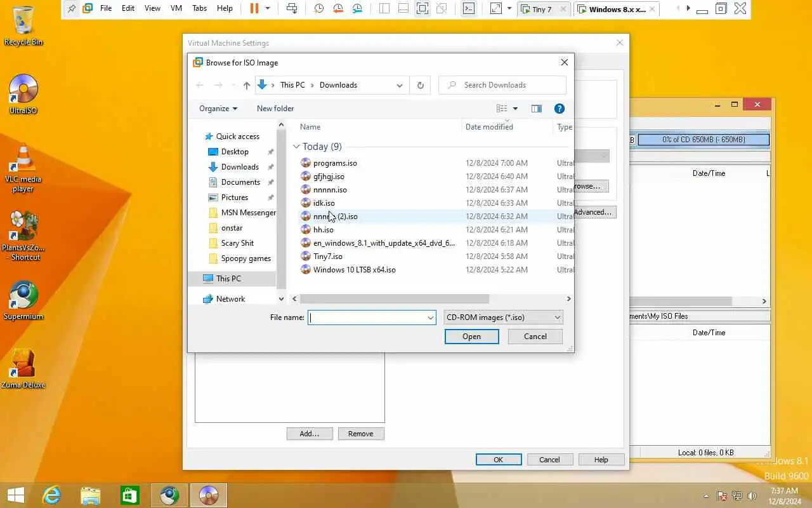Select idk.iso file

[x=324, y=203]
